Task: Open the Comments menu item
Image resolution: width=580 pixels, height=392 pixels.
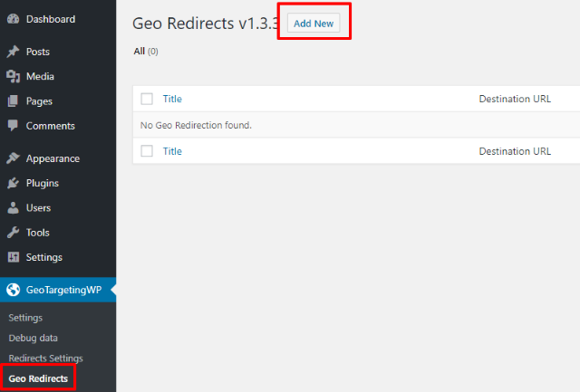Action: (x=58, y=126)
